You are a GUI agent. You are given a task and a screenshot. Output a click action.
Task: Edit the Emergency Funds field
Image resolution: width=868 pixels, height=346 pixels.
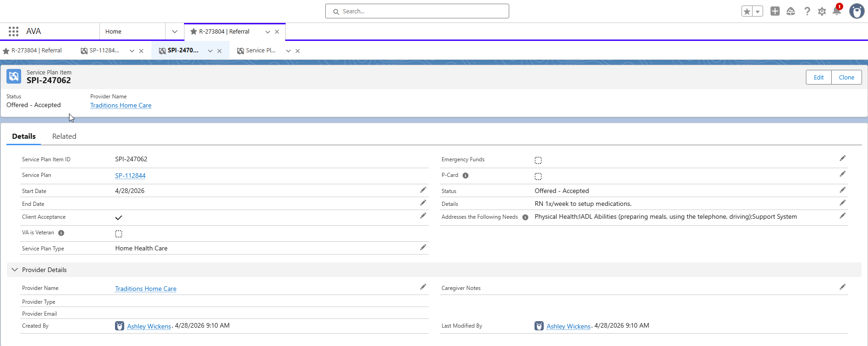[843, 159]
